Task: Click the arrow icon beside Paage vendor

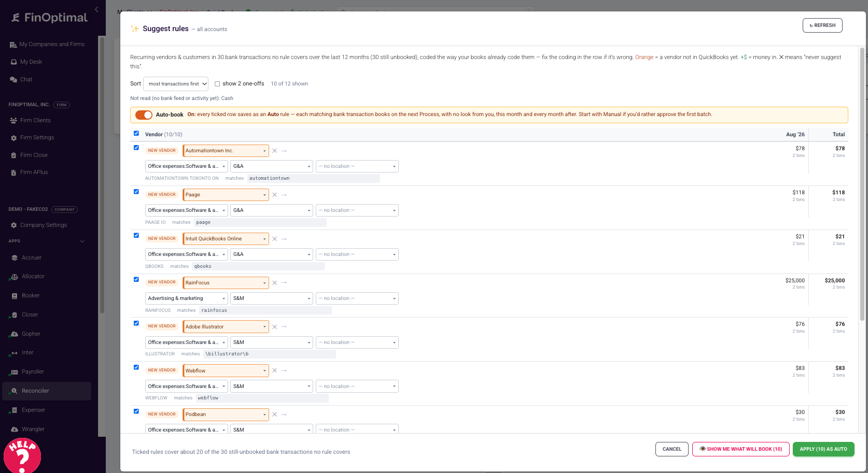Action: click(x=284, y=195)
